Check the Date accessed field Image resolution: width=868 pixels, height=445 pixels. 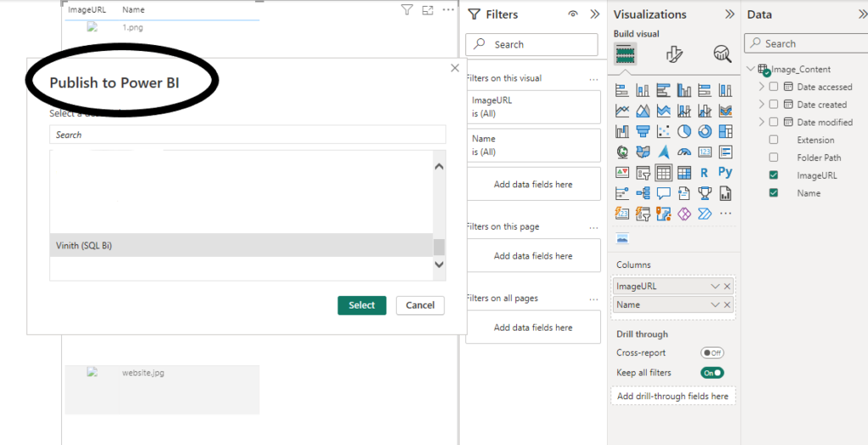(774, 87)
